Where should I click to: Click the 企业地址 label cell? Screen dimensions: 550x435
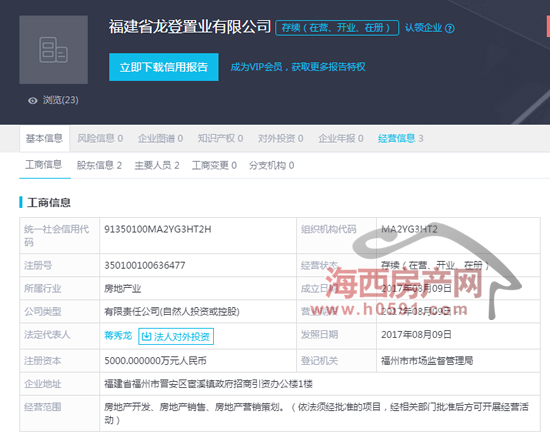[60, 384]
